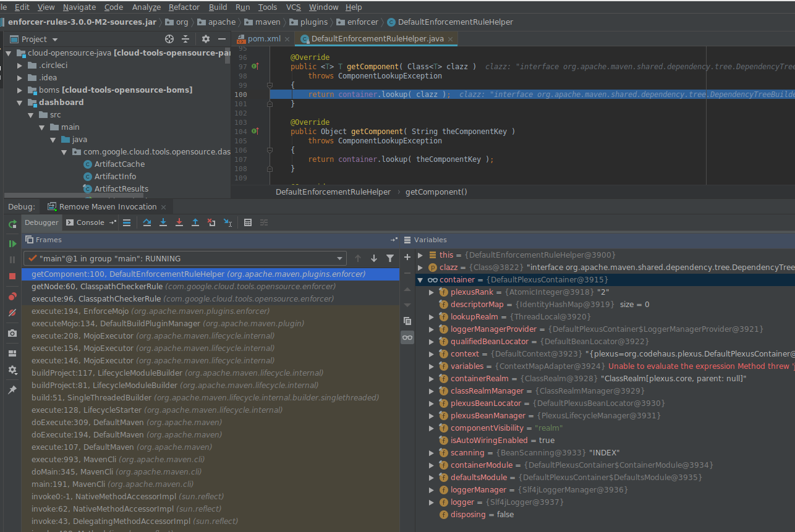Open the thread selector dropdown showing main

click(x=185, y=258)
